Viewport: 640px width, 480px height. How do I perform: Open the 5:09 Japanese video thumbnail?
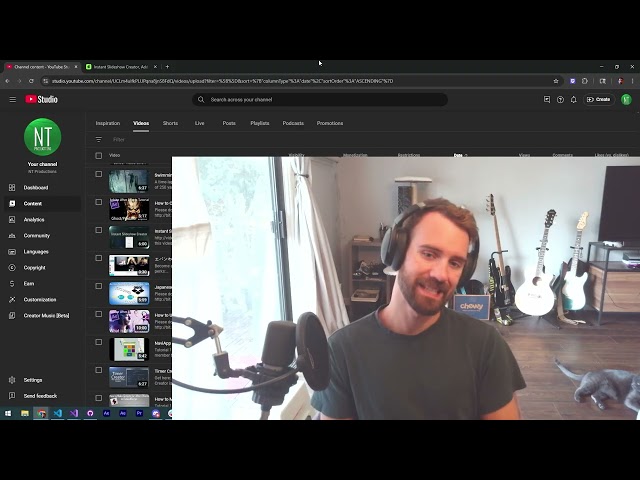point(129,293)
